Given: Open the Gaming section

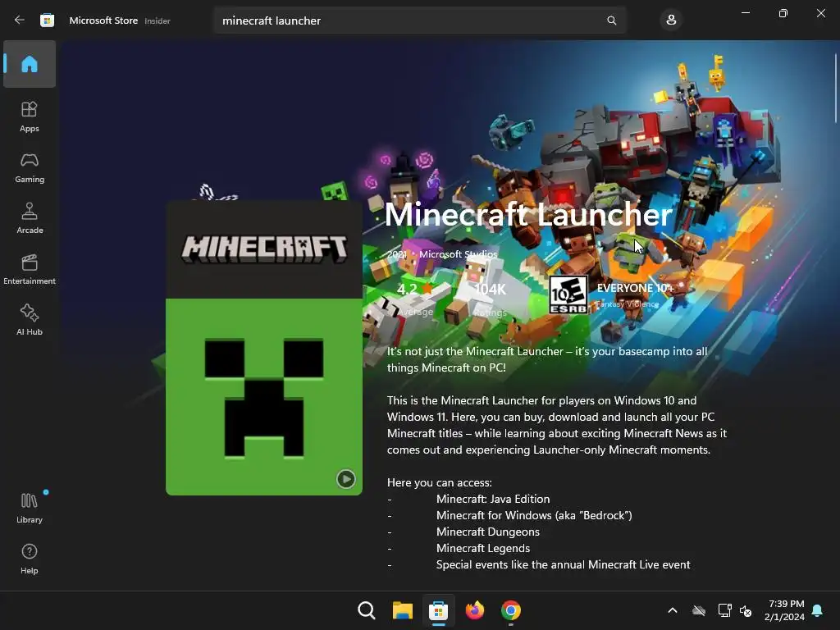Looking at the screenshot, I should tap(30, 167).
